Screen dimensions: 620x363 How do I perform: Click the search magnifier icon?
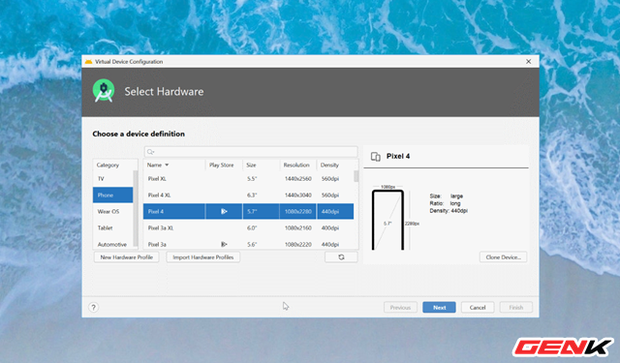pos(150,152)
